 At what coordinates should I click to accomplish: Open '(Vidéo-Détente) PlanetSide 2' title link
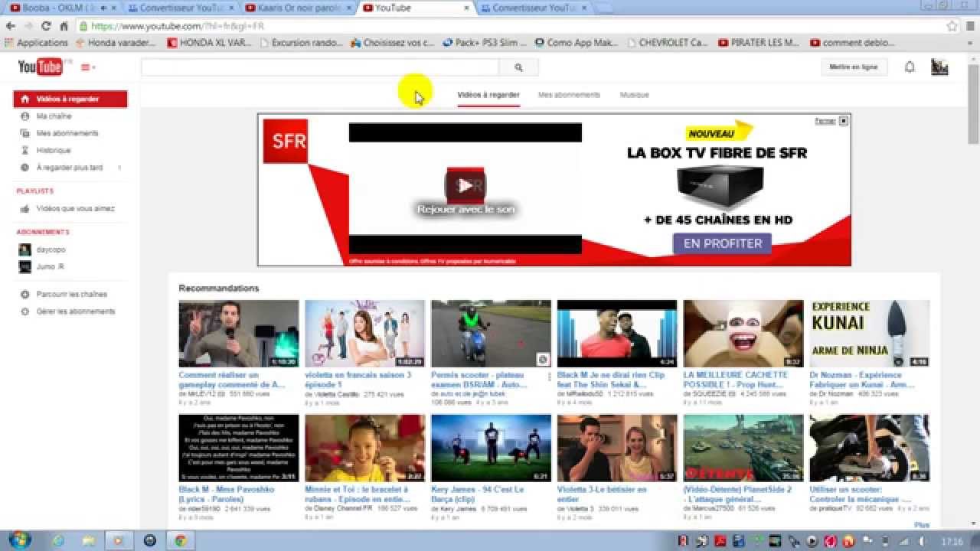737,494
